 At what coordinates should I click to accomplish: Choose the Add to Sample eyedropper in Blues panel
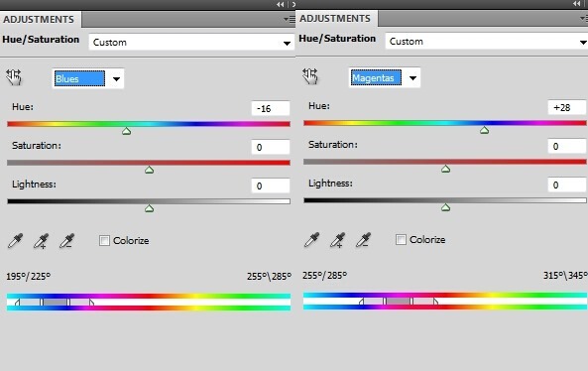42,241
